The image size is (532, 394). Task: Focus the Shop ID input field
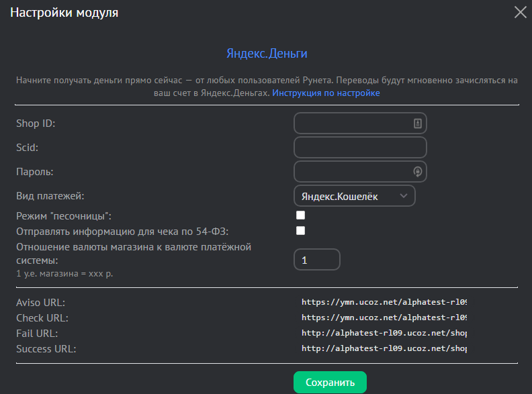point(353,124)
